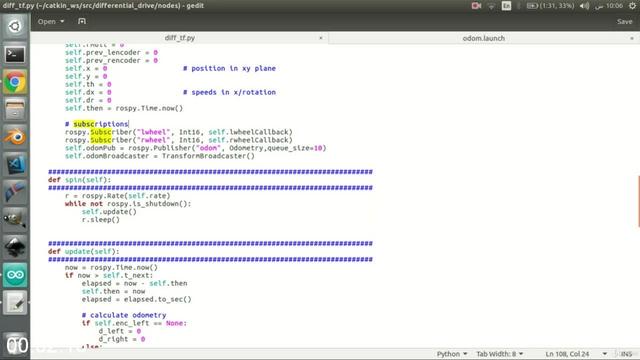Create new document icon in gedit toolbar
This screenshot has height=360, width=640.
click(82, 21)
